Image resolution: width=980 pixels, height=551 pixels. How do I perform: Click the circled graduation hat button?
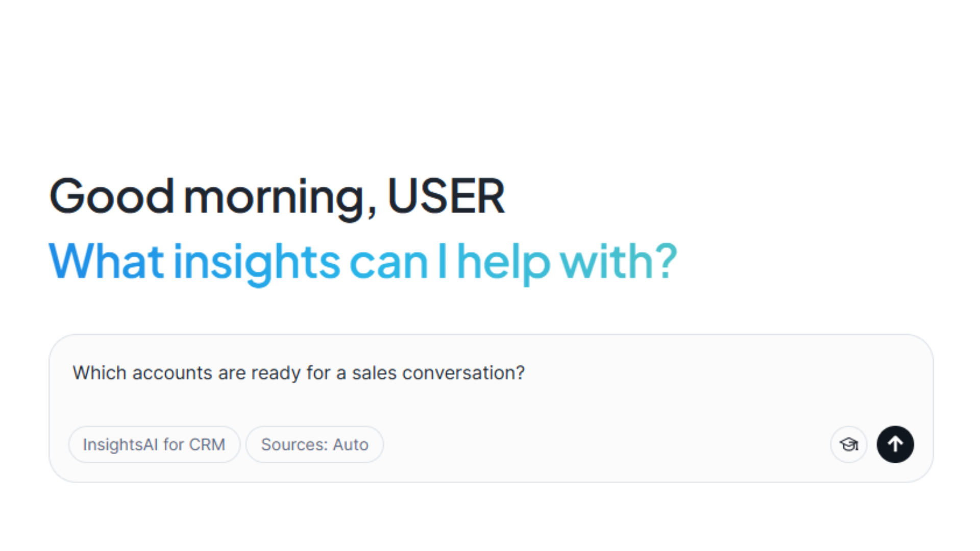click(848, 444)
